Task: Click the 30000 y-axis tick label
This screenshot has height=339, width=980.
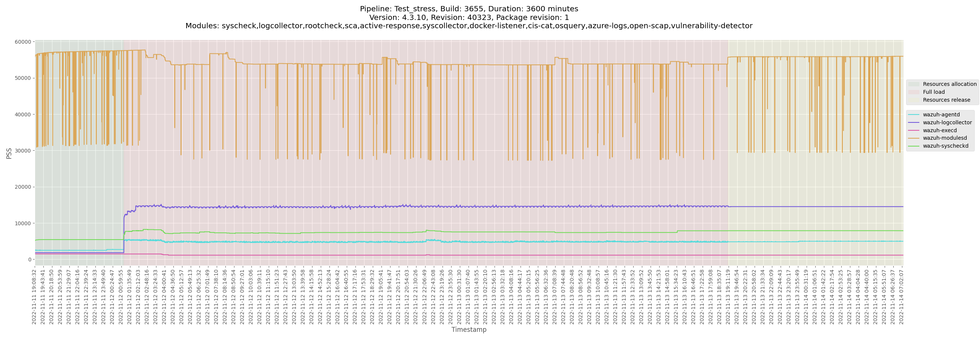Action: (23, 151)
